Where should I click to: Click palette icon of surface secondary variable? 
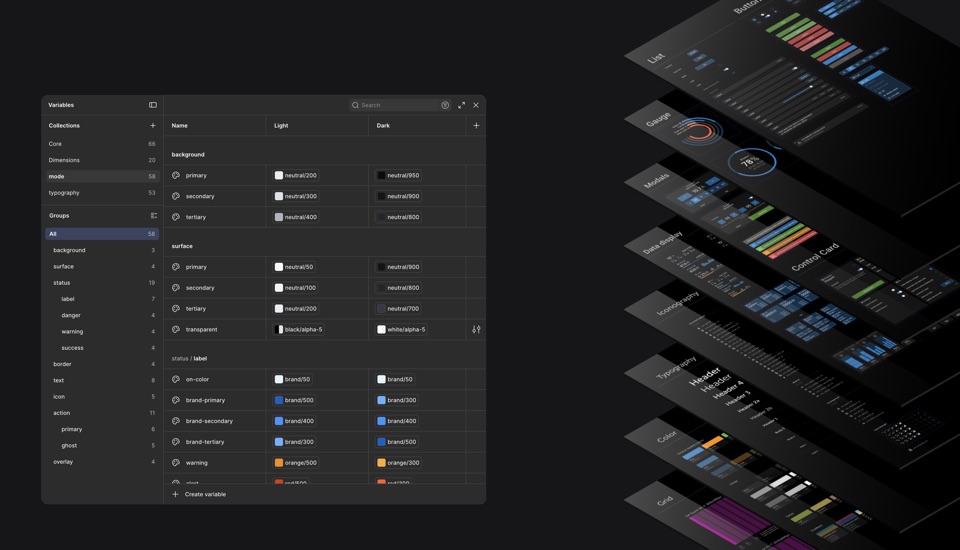tap(176, 288)
